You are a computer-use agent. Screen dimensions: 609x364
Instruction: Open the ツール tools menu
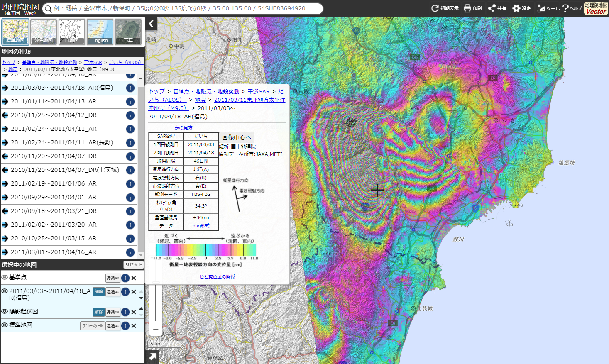coord(548,8)
